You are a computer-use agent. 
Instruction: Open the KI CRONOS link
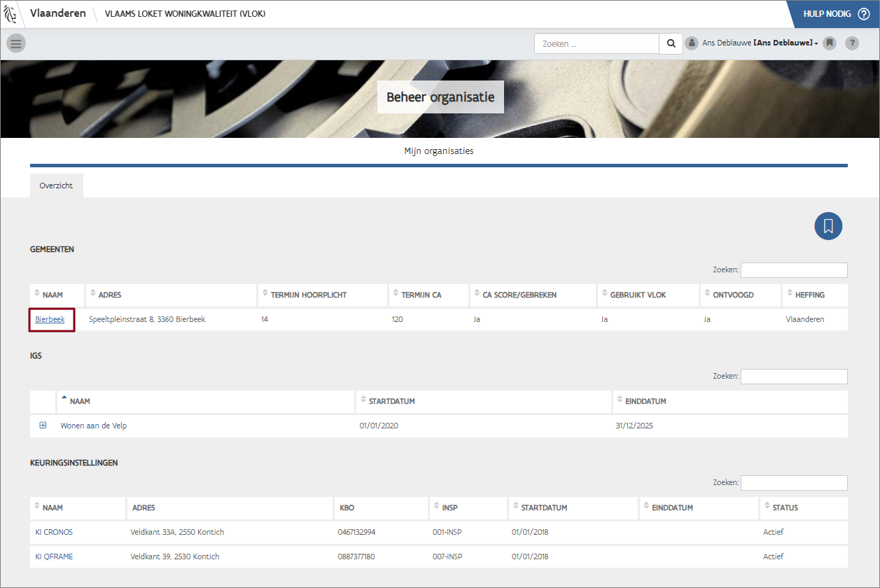[54, 533]
